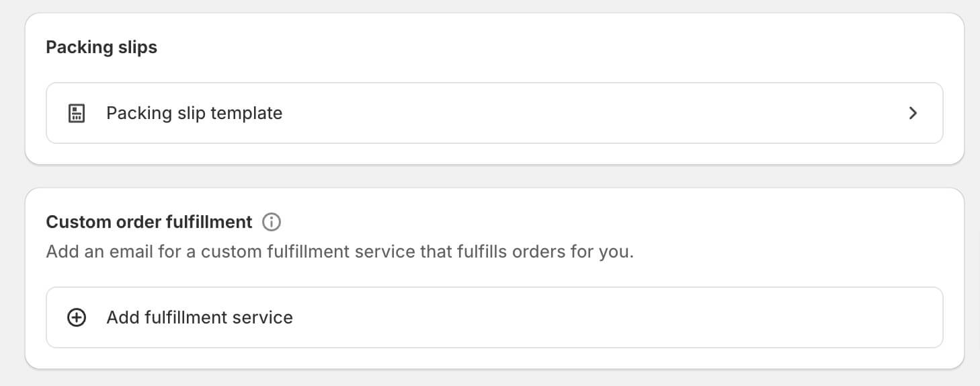980x386 pixels.
Task: Open the Packing slip template label
Action: [x=194, y=113]
